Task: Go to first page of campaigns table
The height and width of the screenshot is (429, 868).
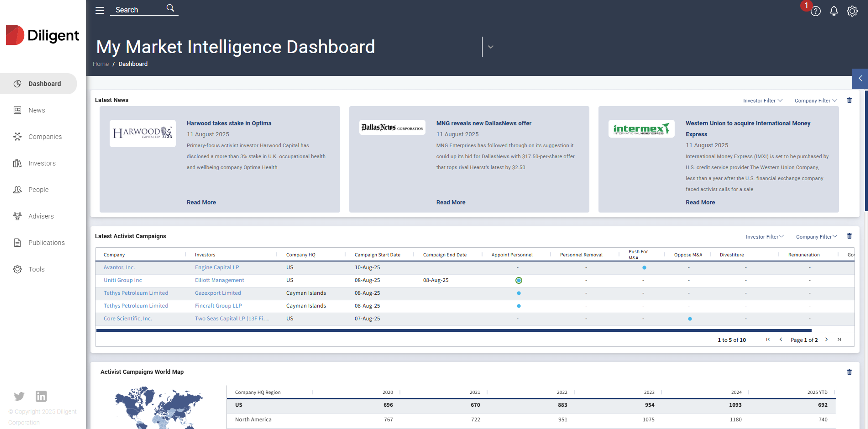Action: [768, 339]
